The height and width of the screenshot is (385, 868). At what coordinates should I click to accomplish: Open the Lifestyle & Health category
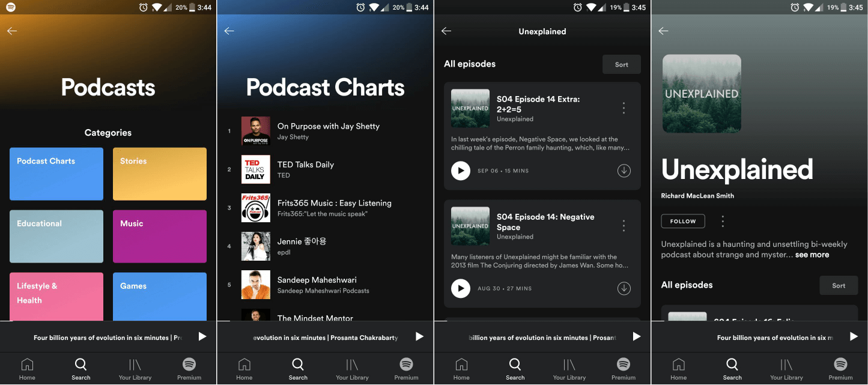[56, 297]
